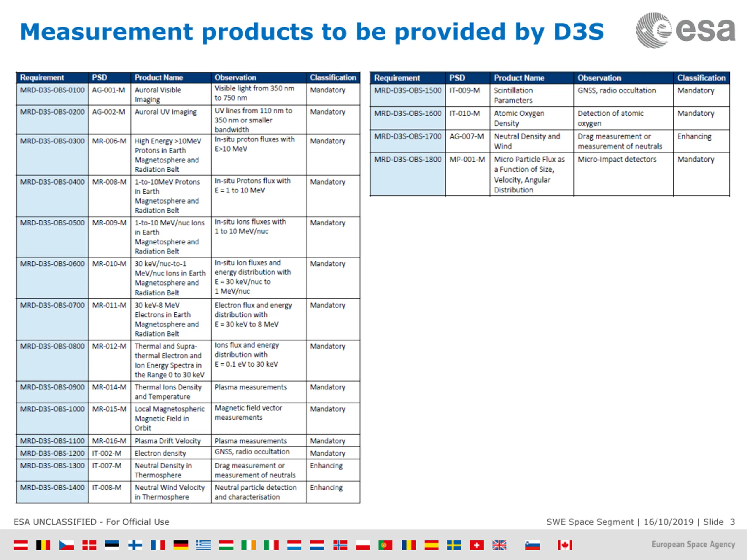Viewport: 747px width, 560px height.
Task: Click the 'Atomic Oxygen Density' product name
Action: click(x=519, y=118)
